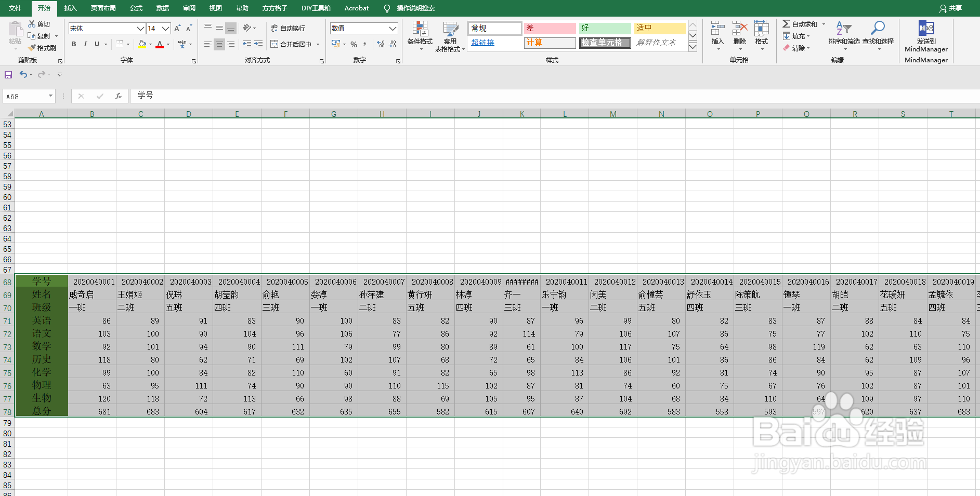980x496 pixels.
Task: Center text horizontally
Action: point(219,44)
